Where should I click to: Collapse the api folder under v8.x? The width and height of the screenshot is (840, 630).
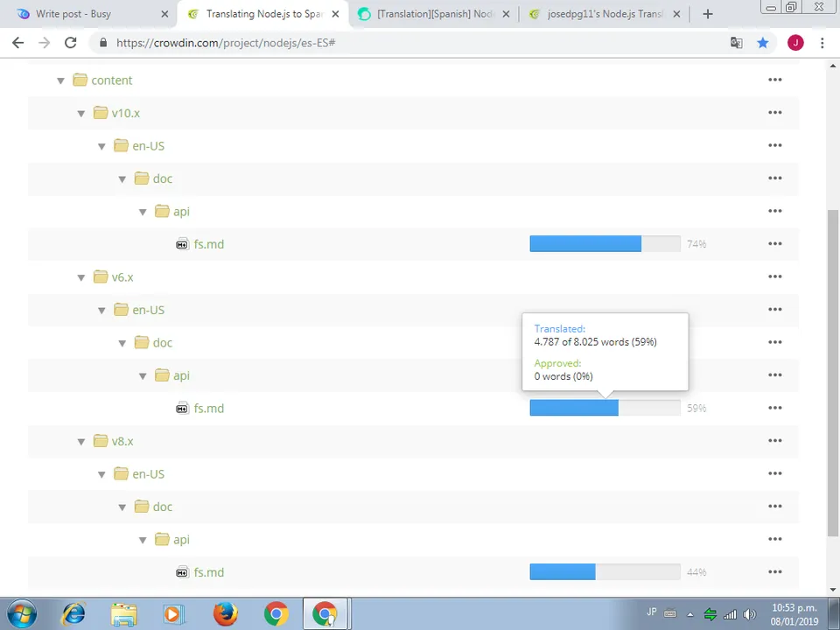(143, 541)
